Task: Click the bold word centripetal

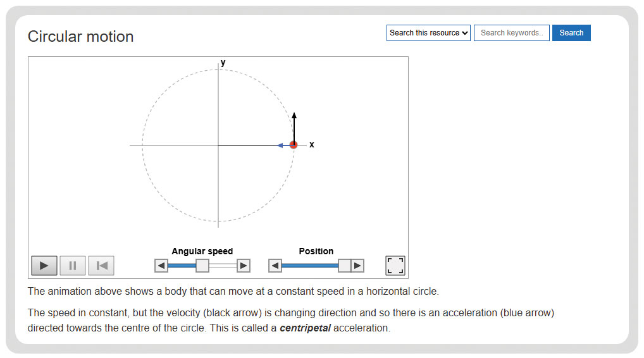Action: click(305, 328)
